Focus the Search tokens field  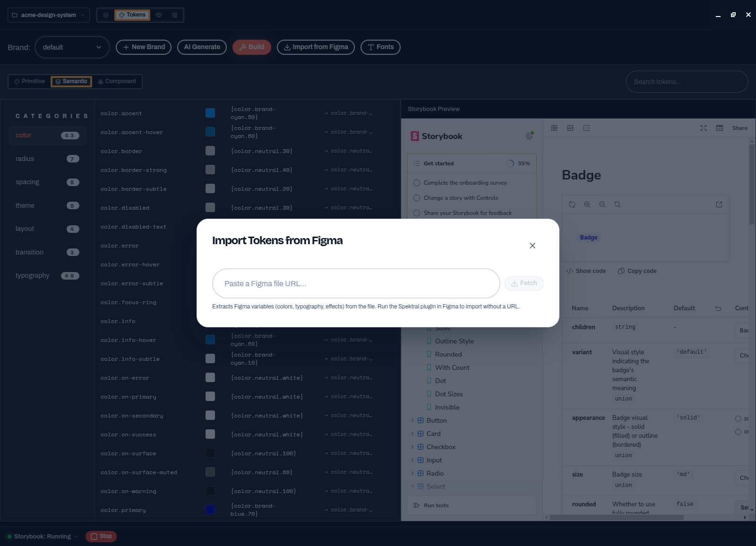(x=687, y=82)
